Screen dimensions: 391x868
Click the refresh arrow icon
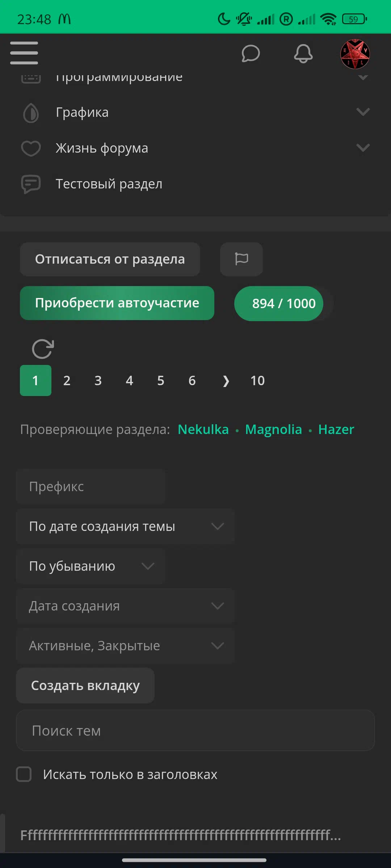click(43, 349)
